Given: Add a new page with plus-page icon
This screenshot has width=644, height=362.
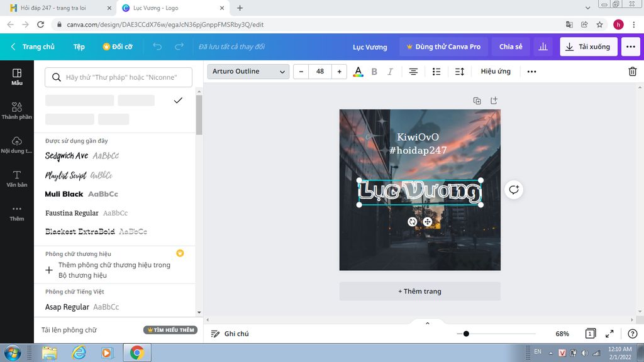Looking at the screenshot, I should (494, 101).
